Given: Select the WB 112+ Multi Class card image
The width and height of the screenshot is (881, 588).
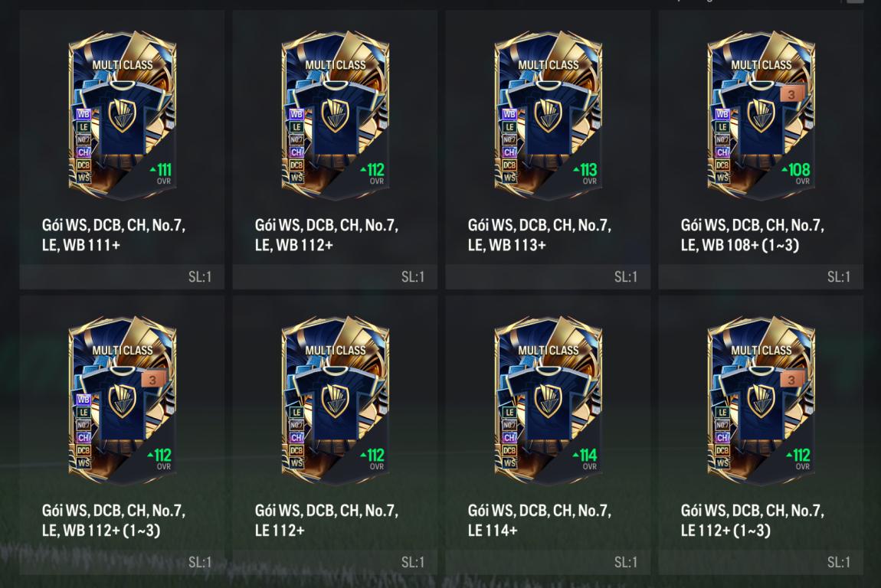Looking at the screenshot, I should pos(336,115).
